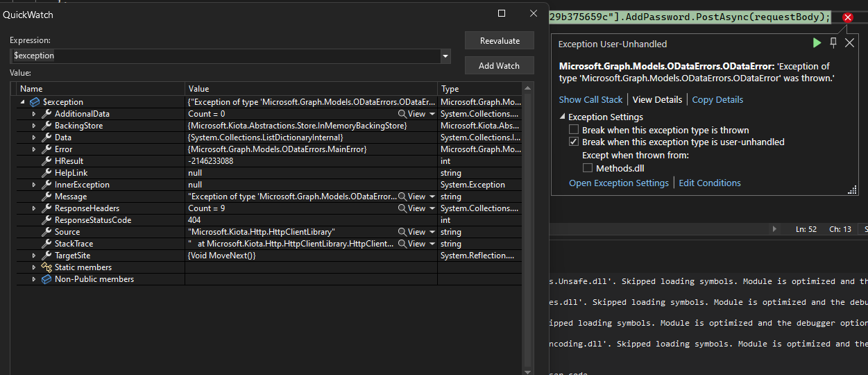Click the View magnifier for ResponseHeaders
Viewport: 868px width, 375px height.
(402, 208)
